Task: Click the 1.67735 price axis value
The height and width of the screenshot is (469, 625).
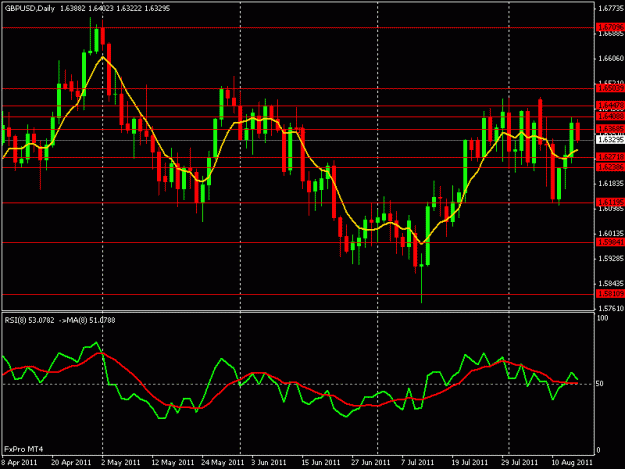Action: point(611,8)
